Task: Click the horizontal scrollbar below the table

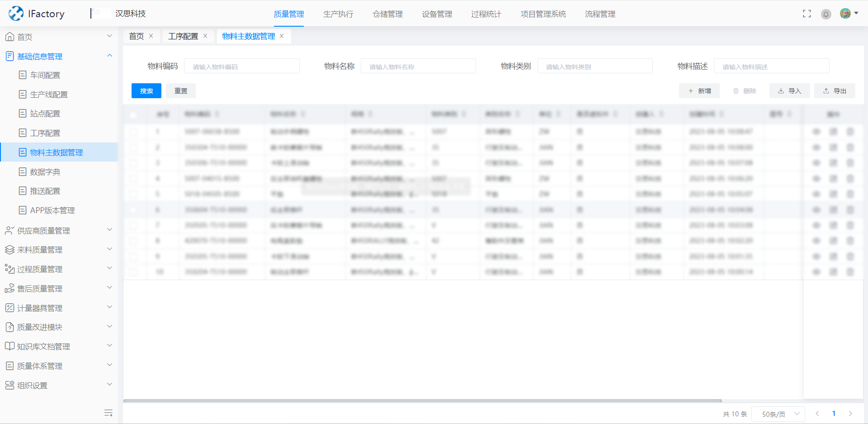Action: pos(422,400)
